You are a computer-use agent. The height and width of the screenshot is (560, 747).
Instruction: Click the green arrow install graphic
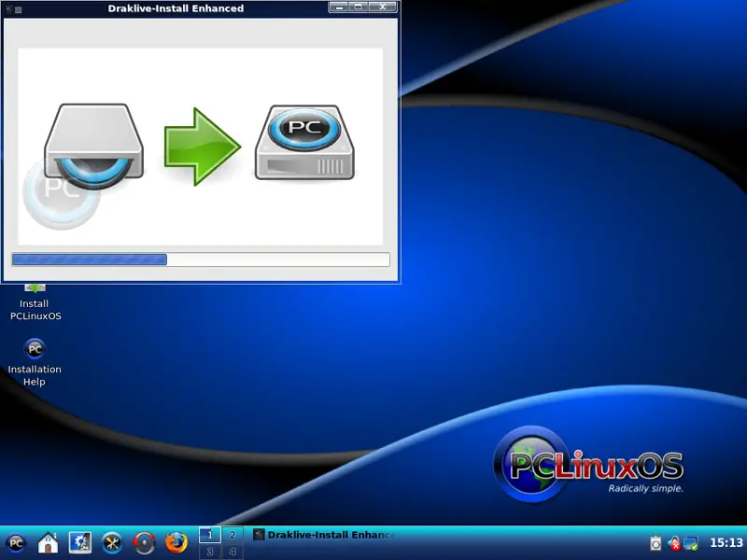point(202,147)
